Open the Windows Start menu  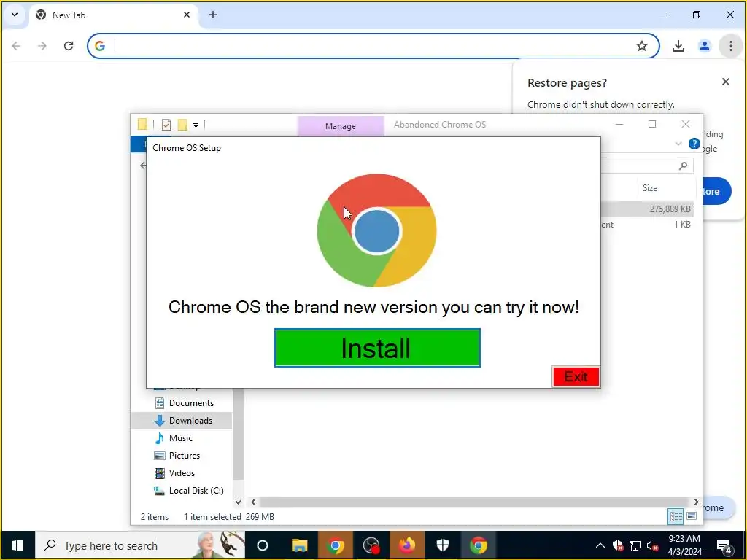click(x=18, y=545)
